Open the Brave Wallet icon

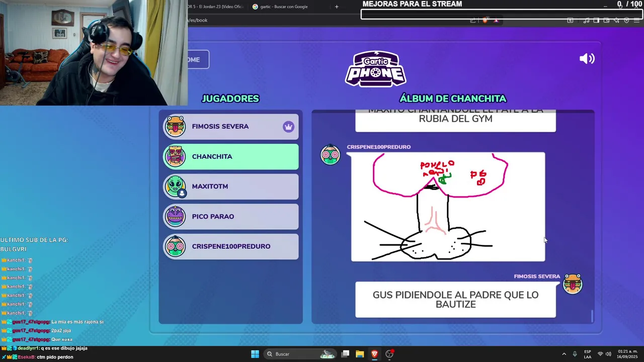(606, 21)
